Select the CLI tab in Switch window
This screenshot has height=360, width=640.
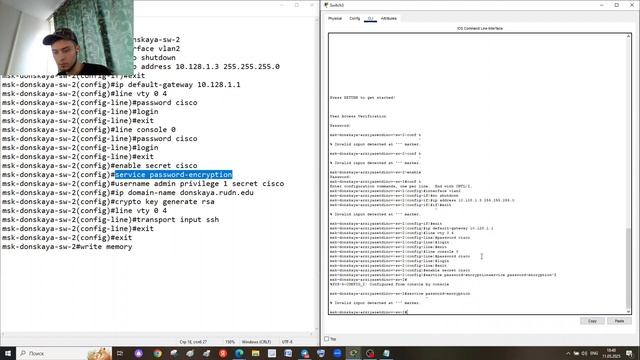[370, 18]
